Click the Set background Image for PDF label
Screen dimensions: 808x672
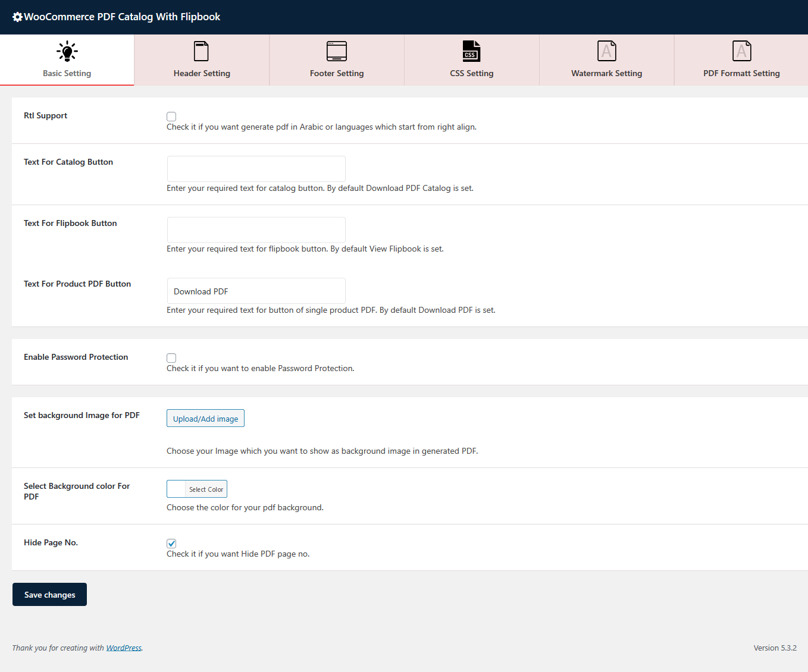click(x=82, y=415)
